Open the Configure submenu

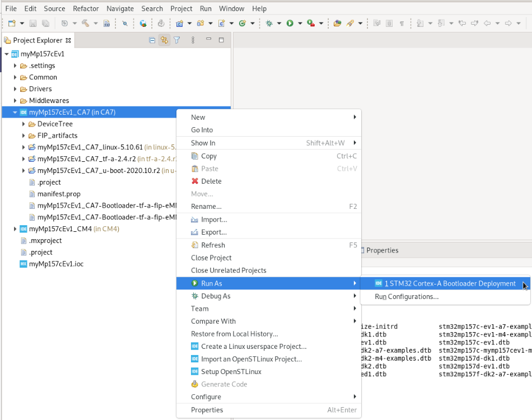tap(269, 397)
